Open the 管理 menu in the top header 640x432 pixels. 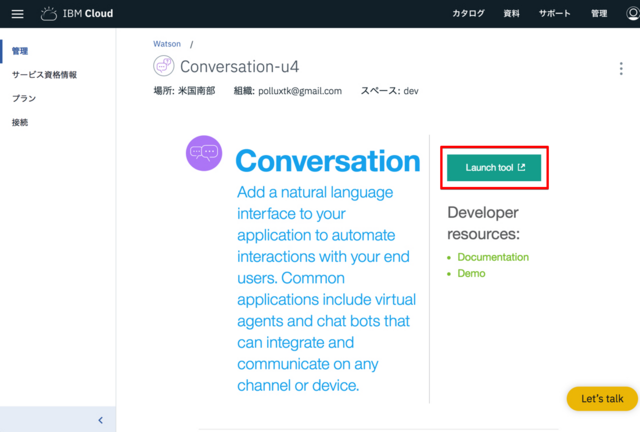(x=599, y=13)
